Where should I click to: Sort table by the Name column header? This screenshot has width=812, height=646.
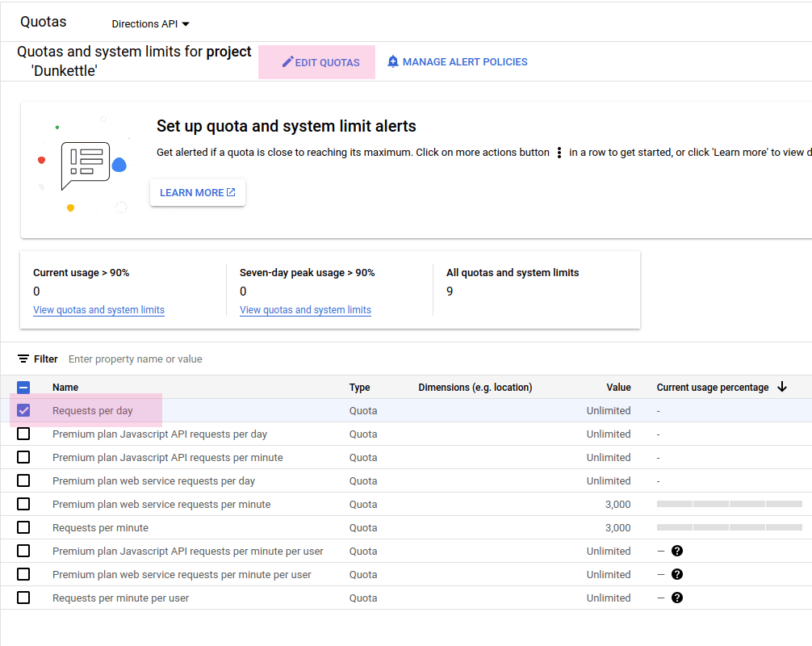click(65, 388)
